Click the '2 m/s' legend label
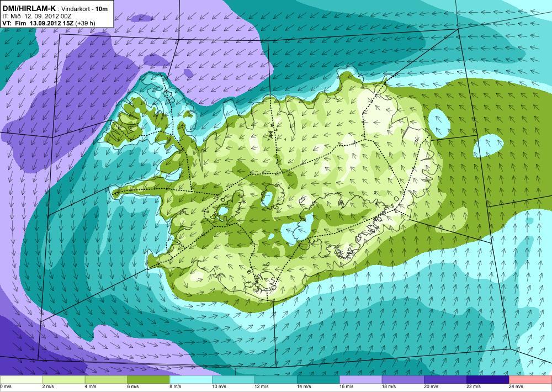This screenshot has width=552, height=392. click(48, 386)
